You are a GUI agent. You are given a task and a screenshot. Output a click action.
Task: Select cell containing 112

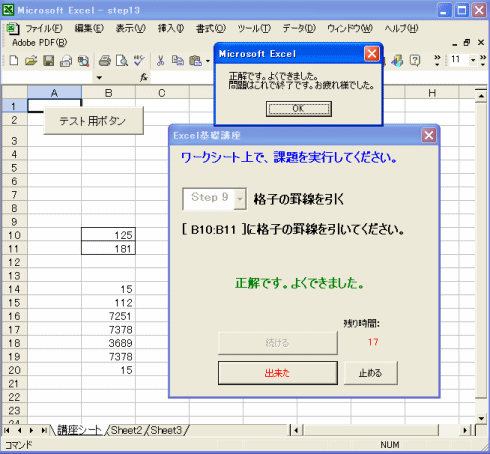pos(108,303)
